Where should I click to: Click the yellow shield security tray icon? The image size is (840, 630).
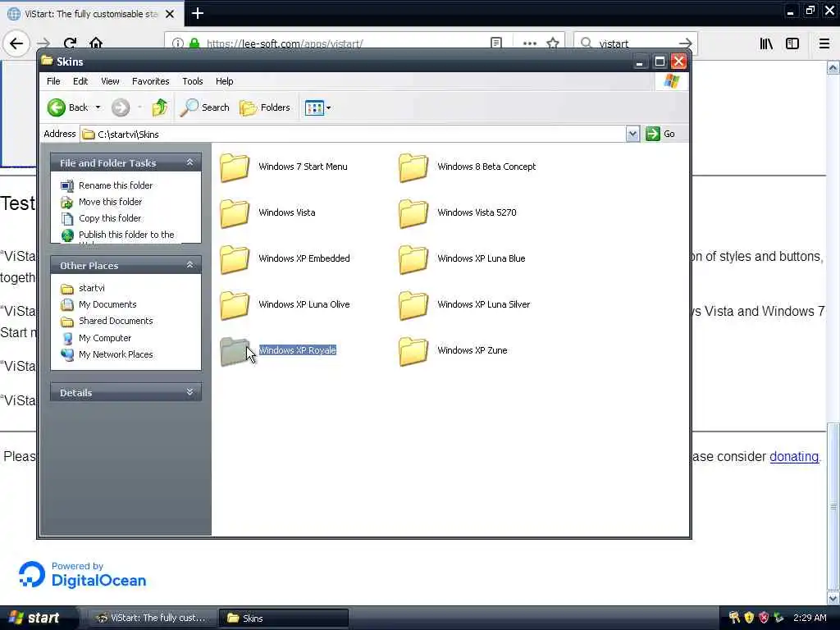[749, 618]
